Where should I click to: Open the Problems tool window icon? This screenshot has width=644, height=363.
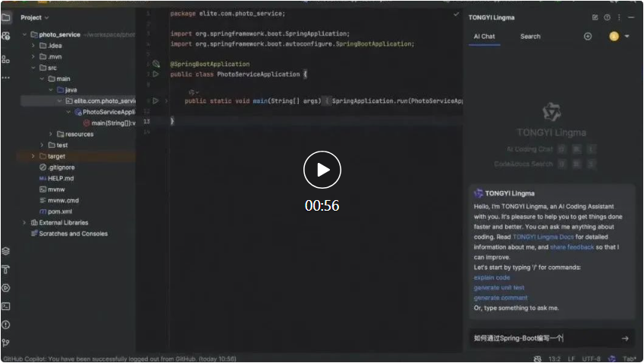6,325
